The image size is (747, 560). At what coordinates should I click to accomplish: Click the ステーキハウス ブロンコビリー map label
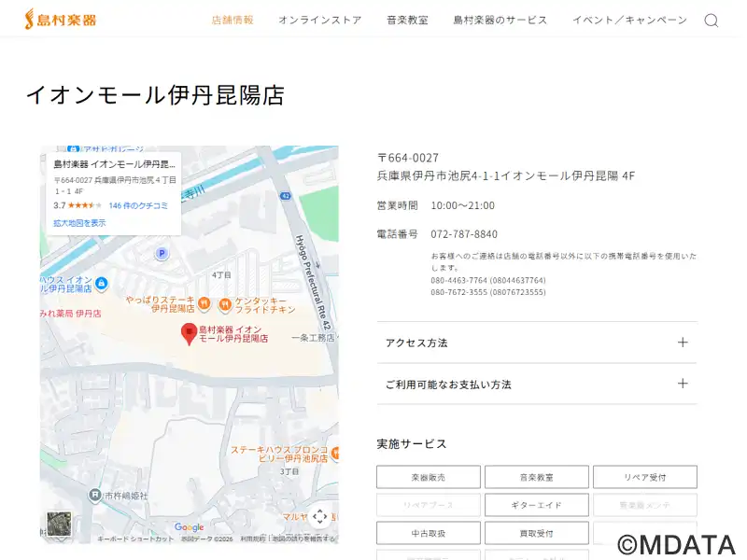(279, 454)
